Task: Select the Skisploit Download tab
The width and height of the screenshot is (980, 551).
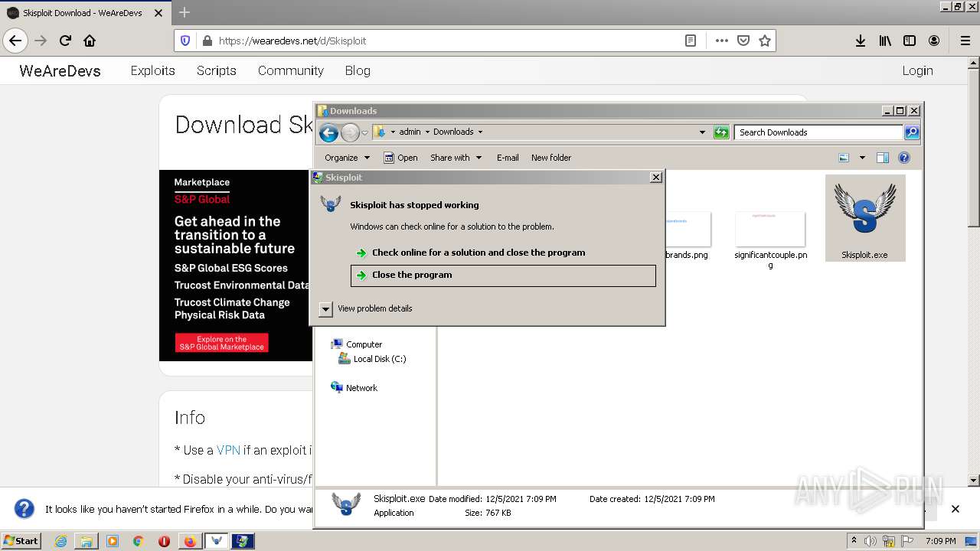Action: pyautogui.click(x=84, y=13)
